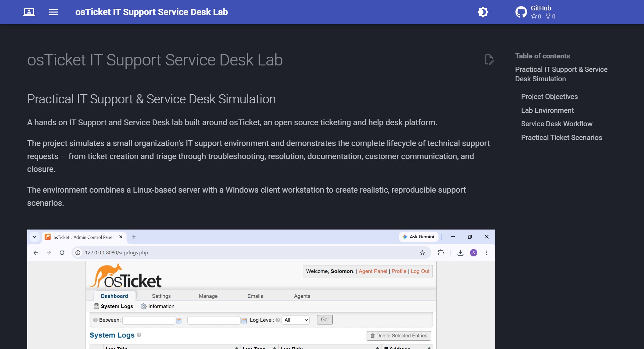Open the Manage tab
The image size is (644, 349).
tap(208, 296)
